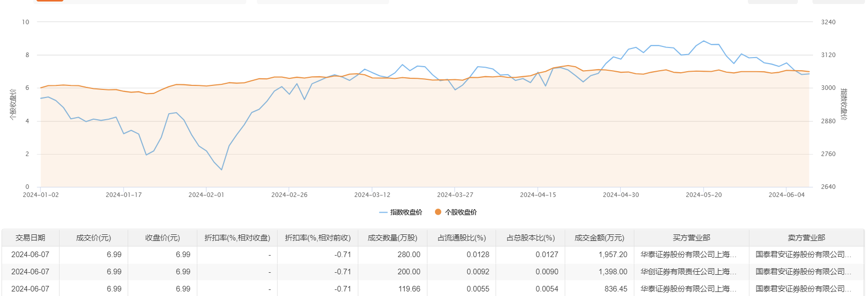Click the 折扣率(%,相对前收) column header
This screenshot has width=868, height=296.
(x=317, y=238)
